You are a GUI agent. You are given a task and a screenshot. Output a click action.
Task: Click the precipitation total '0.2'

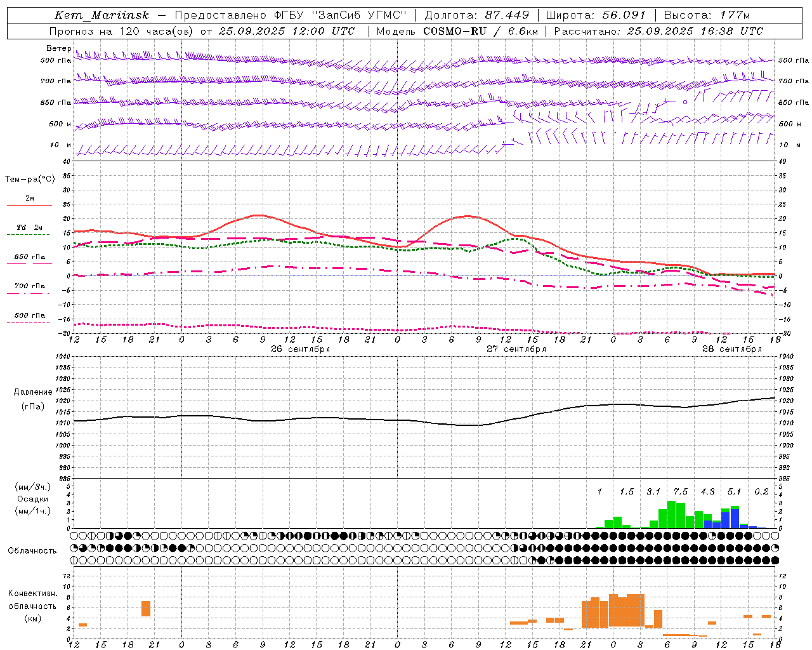tap(761, 492)
